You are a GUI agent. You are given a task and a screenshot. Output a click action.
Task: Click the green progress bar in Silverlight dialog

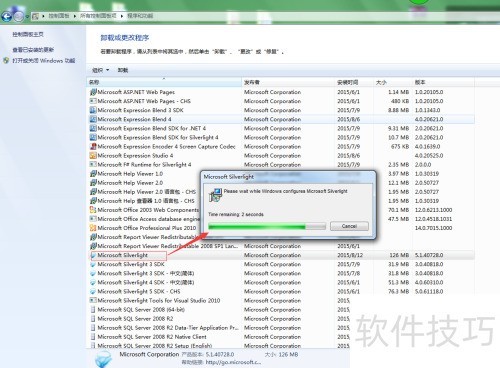click(267, 227)
